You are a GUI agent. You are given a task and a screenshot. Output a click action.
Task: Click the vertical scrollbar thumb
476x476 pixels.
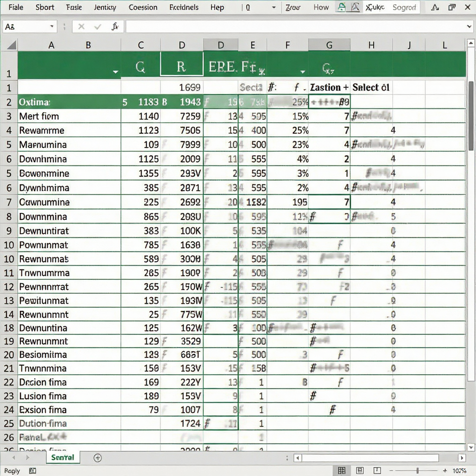click(471, 116)
